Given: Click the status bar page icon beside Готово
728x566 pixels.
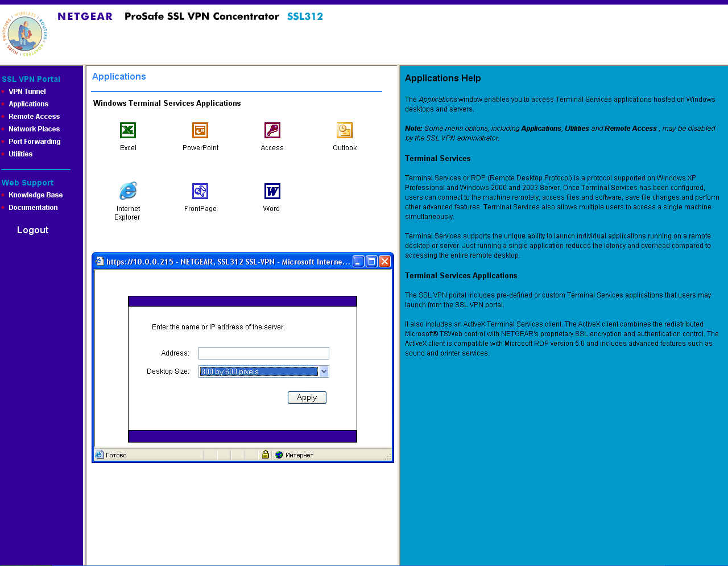Looking at the screenshot, I should pos(100,455).
